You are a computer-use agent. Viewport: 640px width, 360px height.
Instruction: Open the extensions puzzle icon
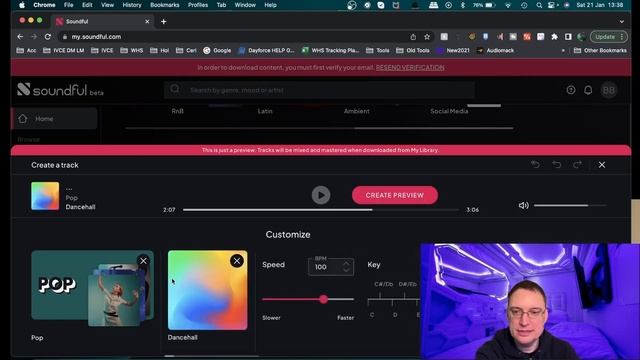[554, 37]
